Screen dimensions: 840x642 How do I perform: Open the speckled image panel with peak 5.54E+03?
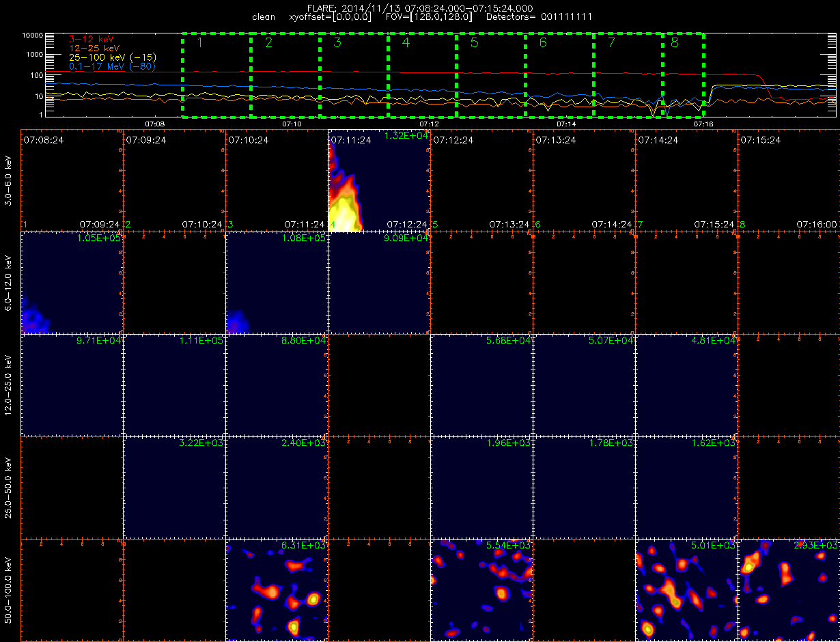[482, 590]
